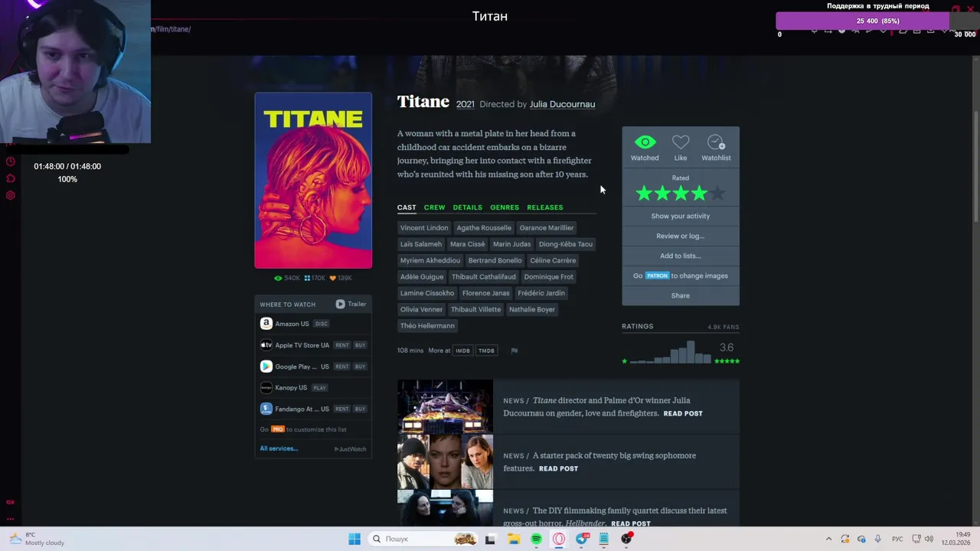Click the first green rating star
This screenshot has height=551, width=980.
(x=644, y=194)
